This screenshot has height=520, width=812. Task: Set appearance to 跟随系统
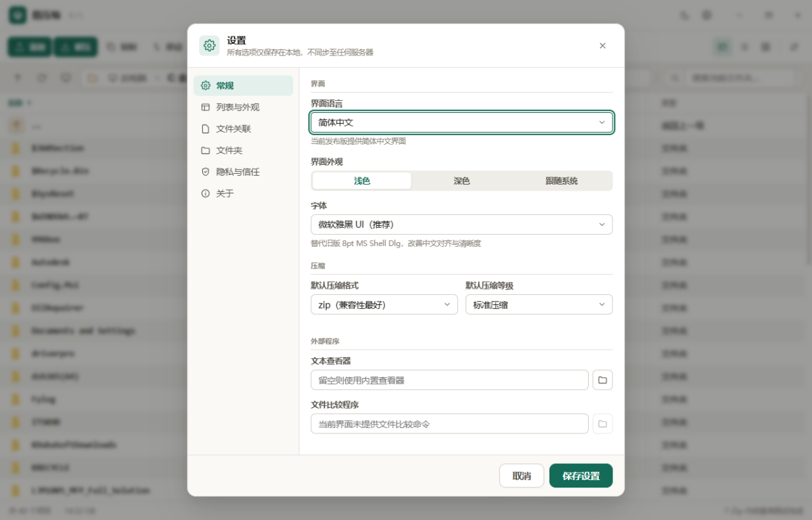point(562,181)
